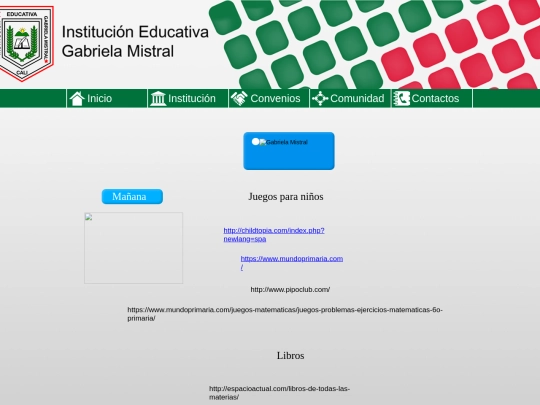The height and width of the screenshot is (405, 540).
Task: Click the broken image placeholder under Mañana
Action: click(134, 248)
